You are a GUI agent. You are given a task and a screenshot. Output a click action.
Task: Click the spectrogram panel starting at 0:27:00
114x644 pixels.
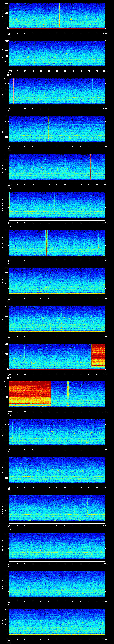57,432
